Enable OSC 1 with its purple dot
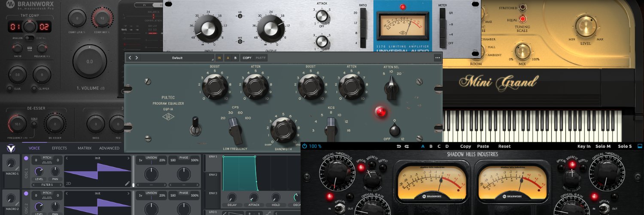 (x=26, y=159)
